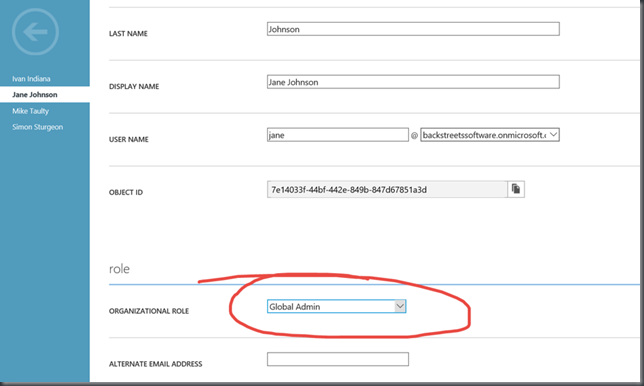The height and width of the screenshot is (386, 644).
Task: Click the LAST NAME label
Action: tap(128, 34)
